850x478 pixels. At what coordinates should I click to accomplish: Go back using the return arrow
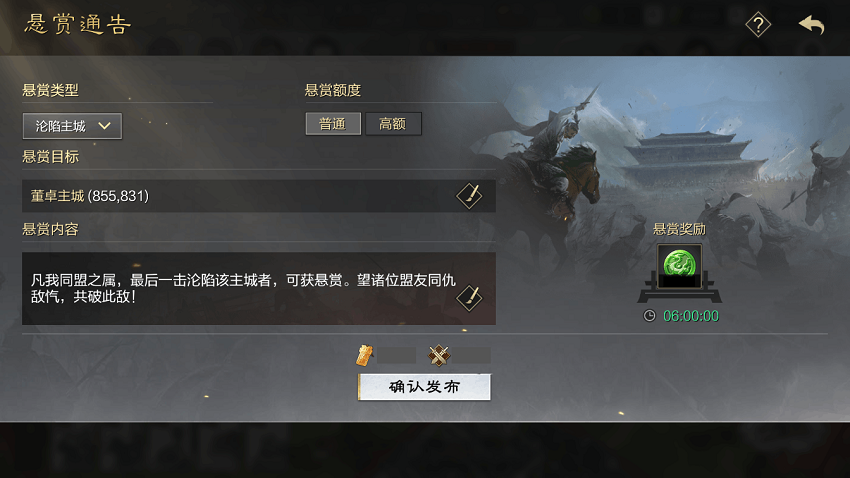tap(811, 24)
